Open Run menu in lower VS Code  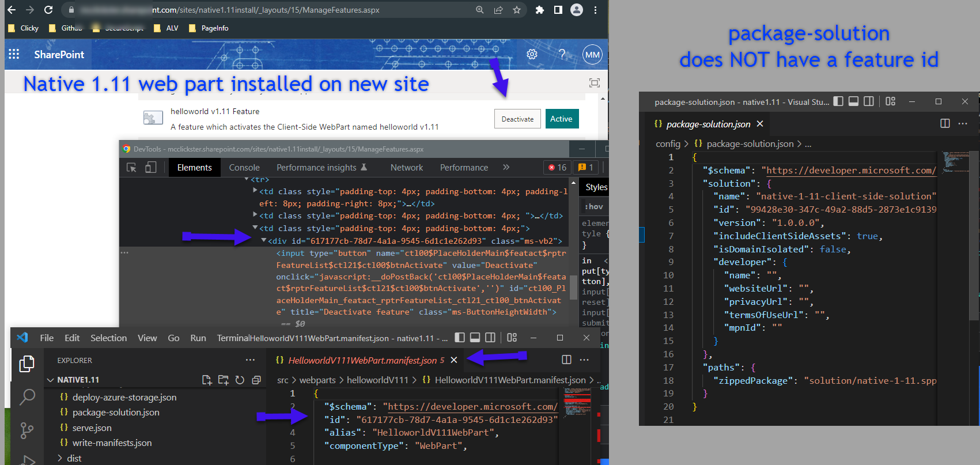[x=198, y=338]
